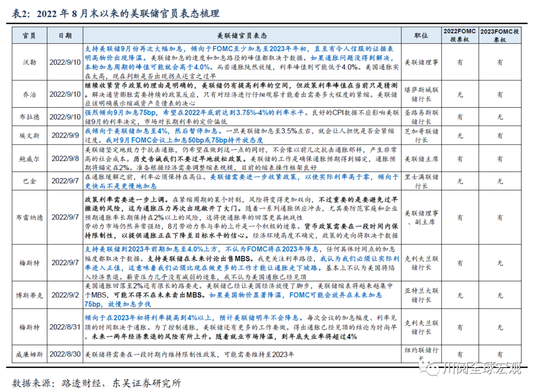Image resolution: width=539 pixels, height=392 pixels.
Task: Click the 美联储官员表态 column header
Action: point(242,35)
